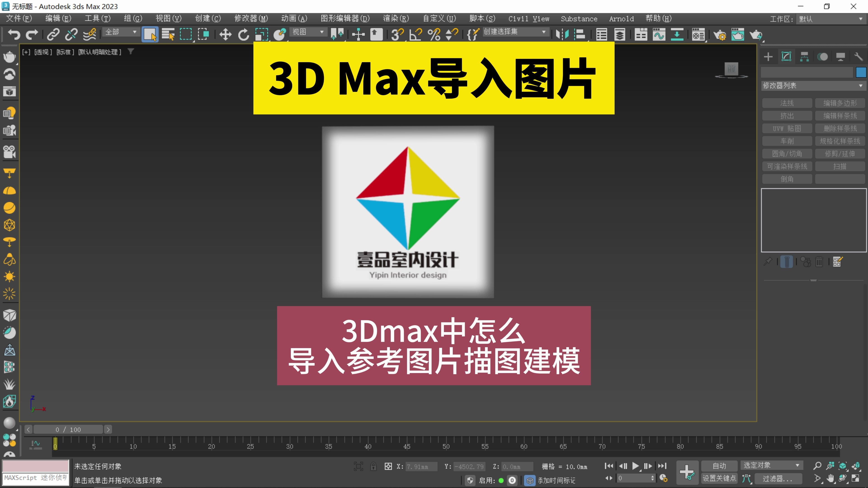The height and width of the screenshot is (488, 868).
Task: Toggle the Spinner Snap button
Action: point(452,34)
